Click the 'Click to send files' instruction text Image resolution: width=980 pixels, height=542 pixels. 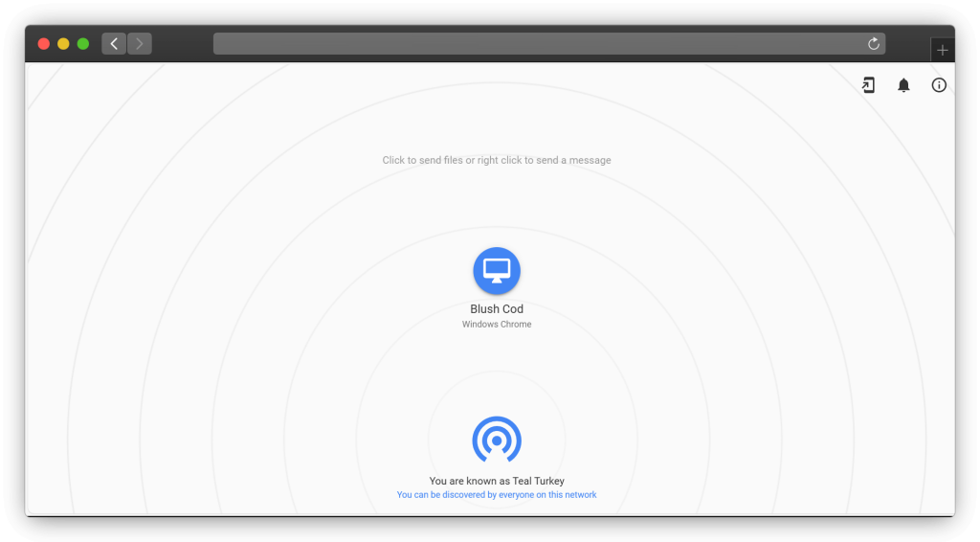tap(497, 160)
